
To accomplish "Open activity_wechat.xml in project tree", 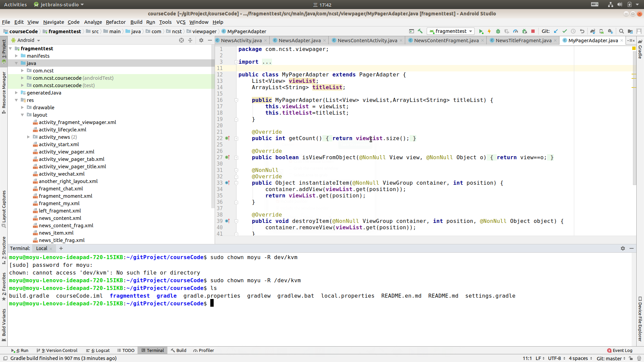I will [x=61, y=174].
